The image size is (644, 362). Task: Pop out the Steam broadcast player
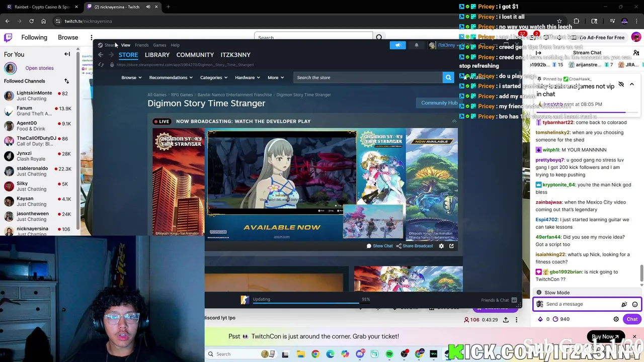coord(451,246)
